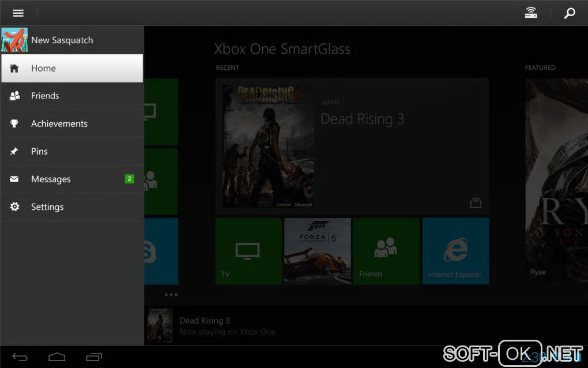The image size is (588, 368).
Task: Open the Dead Rising 3 cover art
Action: (268, 146)
